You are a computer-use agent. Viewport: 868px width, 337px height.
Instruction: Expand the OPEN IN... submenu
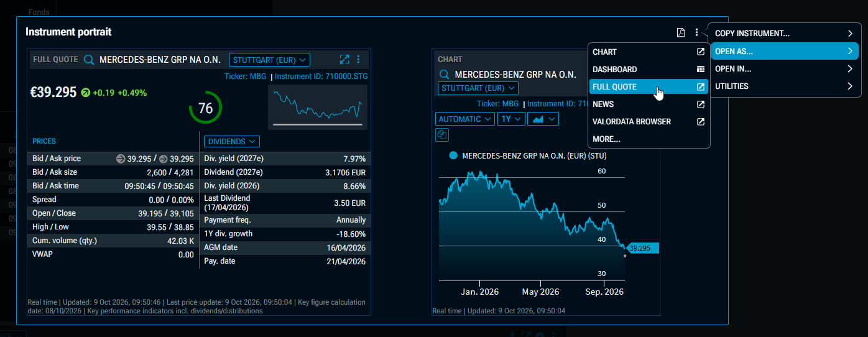[786, 69]
